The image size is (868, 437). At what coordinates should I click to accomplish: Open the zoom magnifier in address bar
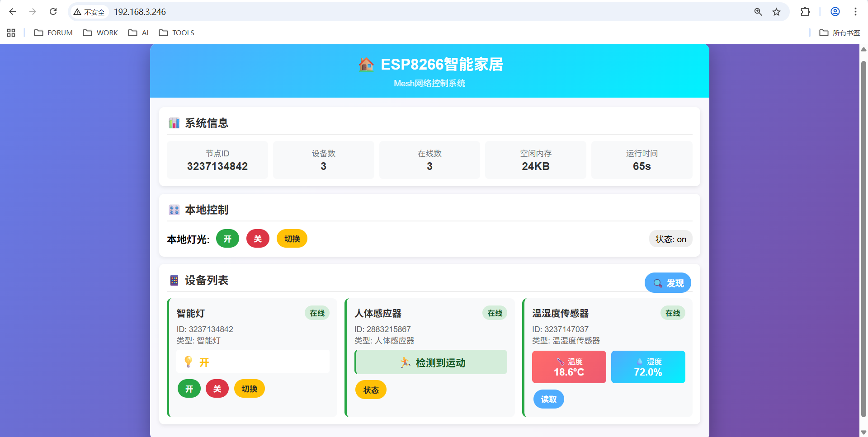[x=758, y=12]
